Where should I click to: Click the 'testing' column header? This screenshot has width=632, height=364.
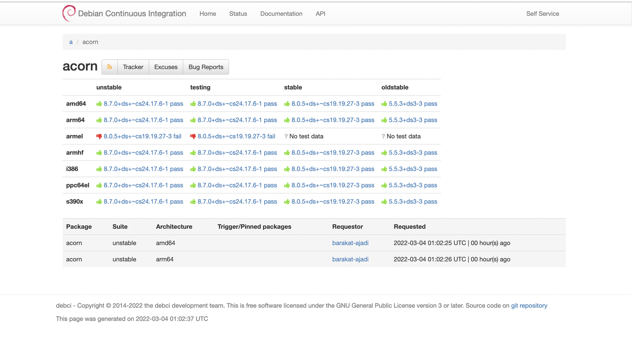click(200, 87)
